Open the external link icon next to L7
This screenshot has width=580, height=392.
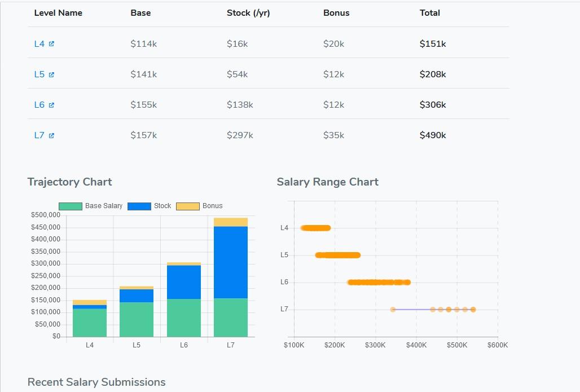click(51, 135)
